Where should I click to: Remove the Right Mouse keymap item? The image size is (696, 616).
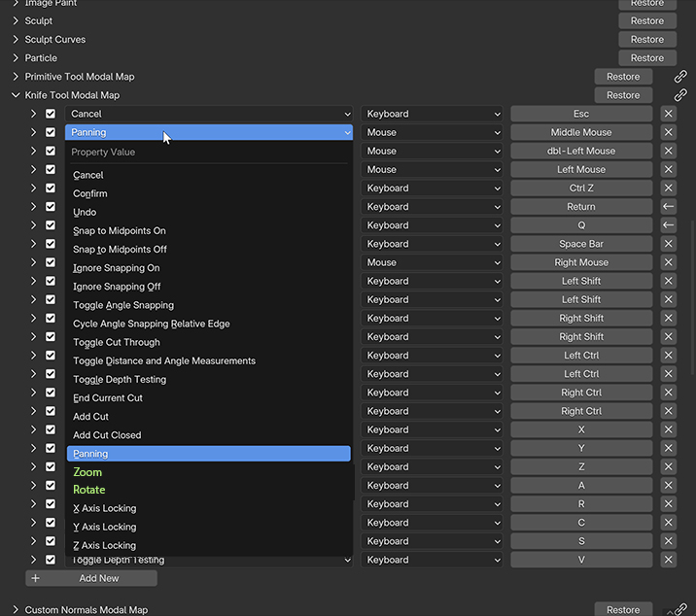668,262
